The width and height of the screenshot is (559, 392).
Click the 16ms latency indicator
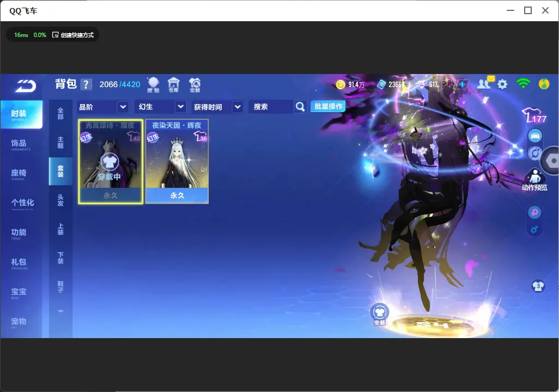click(x=21, y=35)
